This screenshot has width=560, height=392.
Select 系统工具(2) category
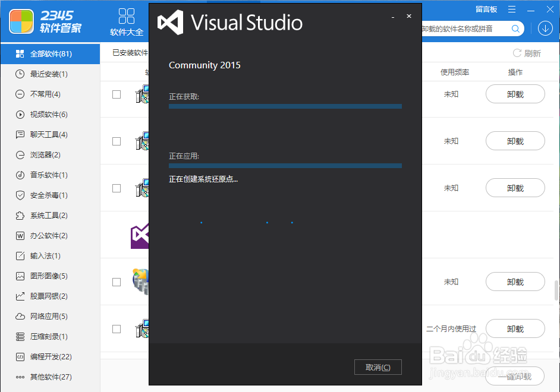[50, 216]
